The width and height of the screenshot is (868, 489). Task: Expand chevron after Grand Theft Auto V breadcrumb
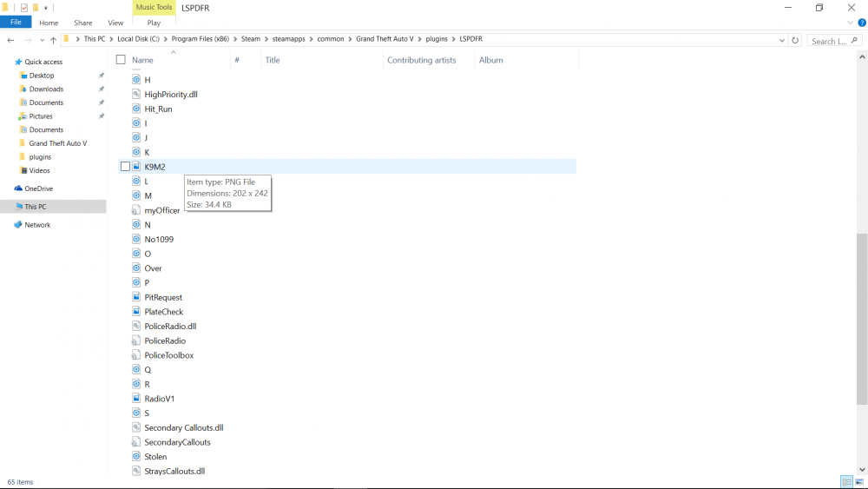(x=419, y=39)
